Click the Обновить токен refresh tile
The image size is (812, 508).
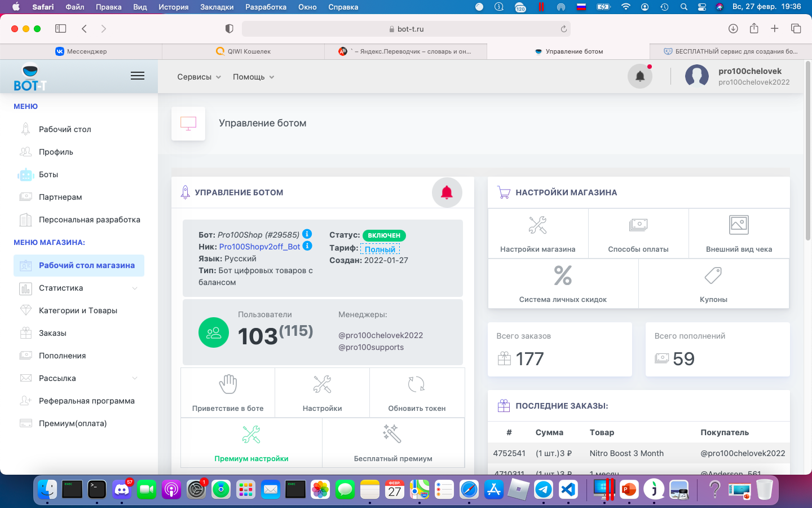click(417, 393)
